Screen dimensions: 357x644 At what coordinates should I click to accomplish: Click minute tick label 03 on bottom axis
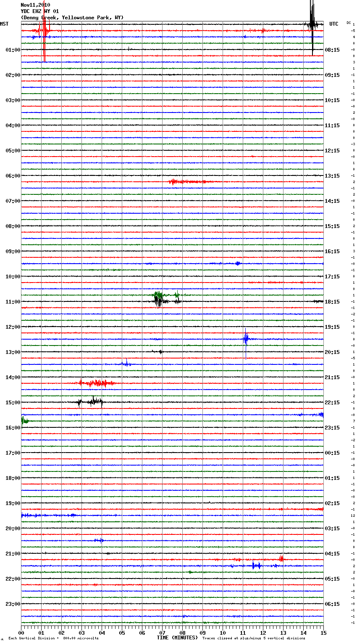(x=82, y=633)
